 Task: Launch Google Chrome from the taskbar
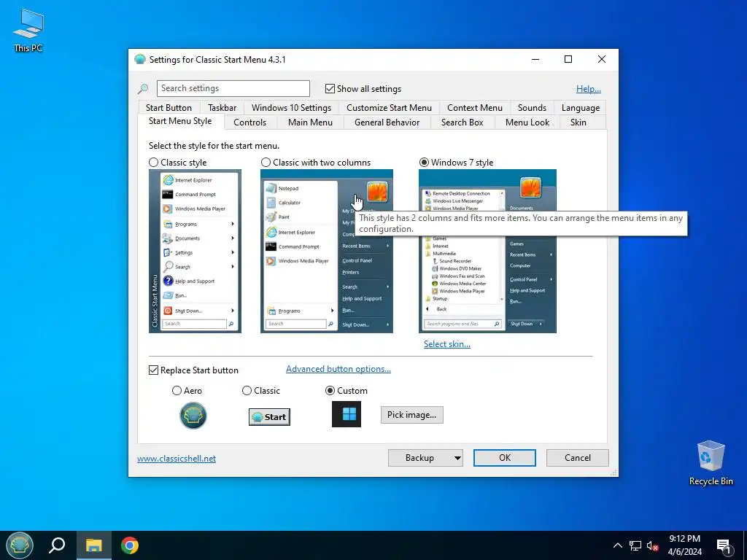point(130,545)
